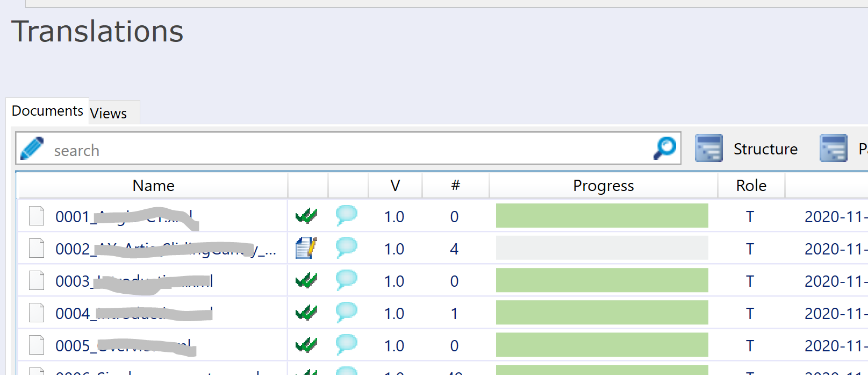Open the comment bubble for document 0001
Image resolution: width=868 pixels, height=375 pixels.
[x=347, y=216]
